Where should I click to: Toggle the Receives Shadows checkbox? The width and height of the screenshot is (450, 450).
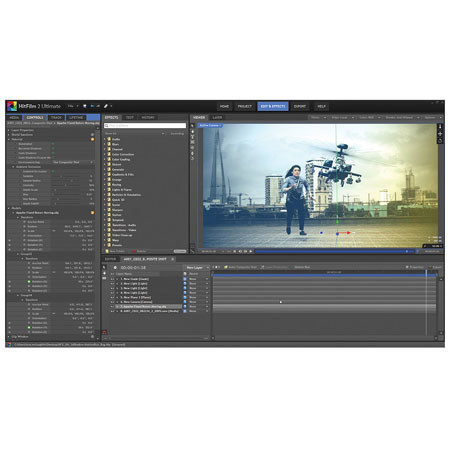pos(53,148)
